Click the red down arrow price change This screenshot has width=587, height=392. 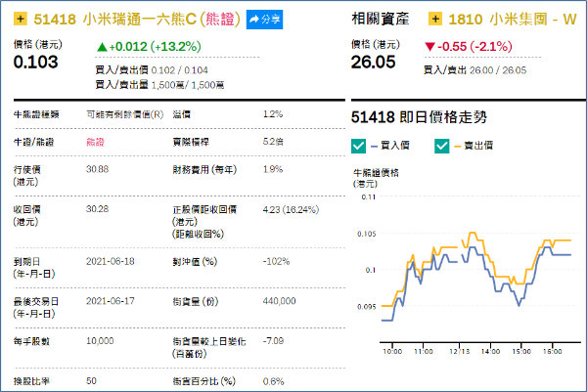coord(429,47)
